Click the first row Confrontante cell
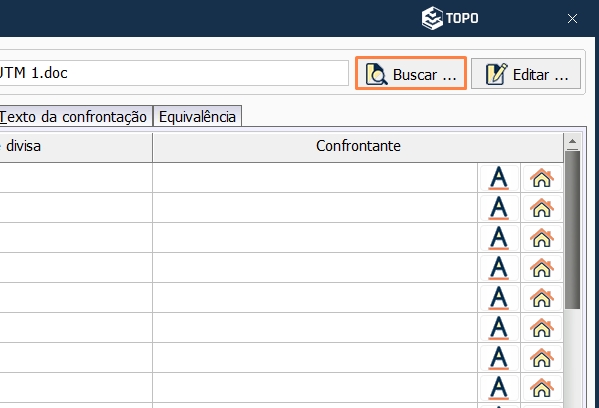Viewport: 599px width, 408px height. [315, 178]
